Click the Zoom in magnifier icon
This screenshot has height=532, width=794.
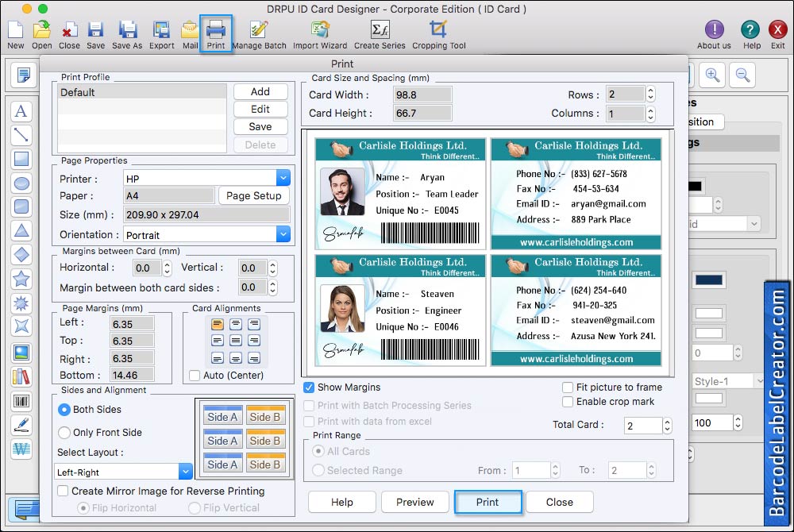click(712, 75)
